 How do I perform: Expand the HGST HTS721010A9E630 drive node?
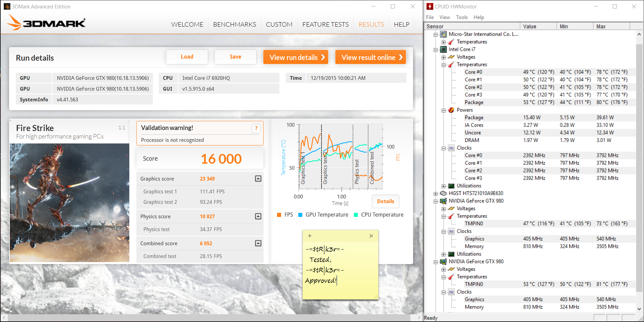(436, 194)
